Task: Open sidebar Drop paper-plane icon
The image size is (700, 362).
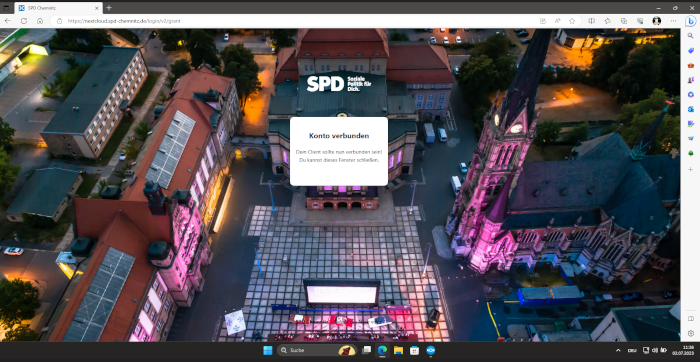Action: 691,138
